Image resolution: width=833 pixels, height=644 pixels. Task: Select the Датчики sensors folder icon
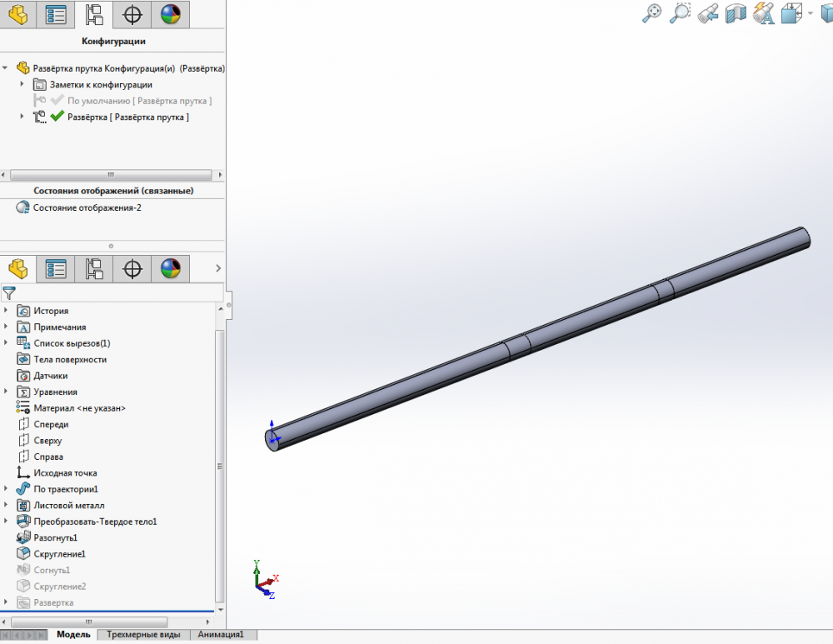coord(23,376)
